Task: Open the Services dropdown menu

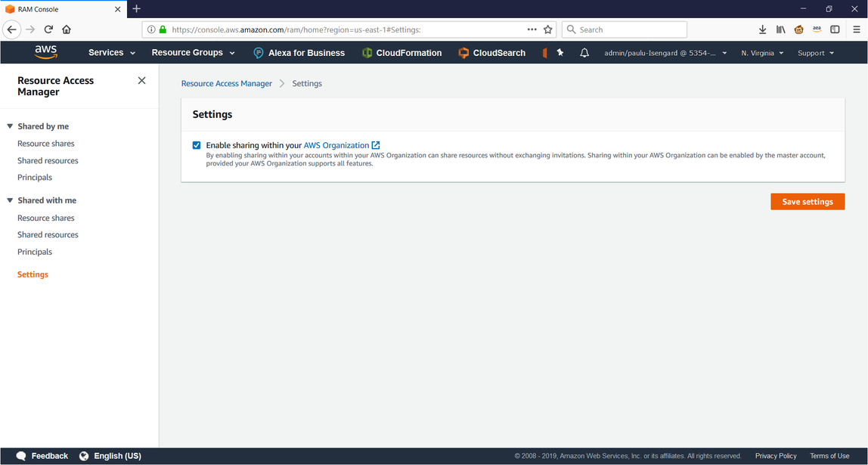Action: pos(112,53)
